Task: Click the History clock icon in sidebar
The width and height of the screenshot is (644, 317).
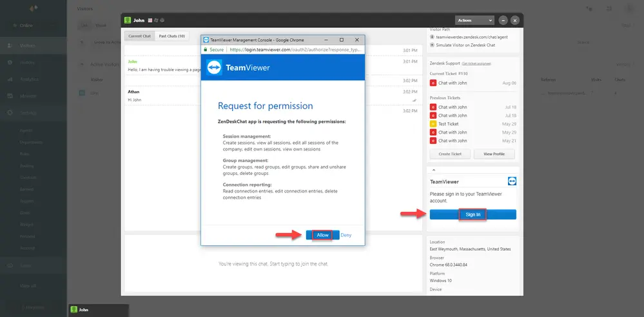Action: coord(10,63)
